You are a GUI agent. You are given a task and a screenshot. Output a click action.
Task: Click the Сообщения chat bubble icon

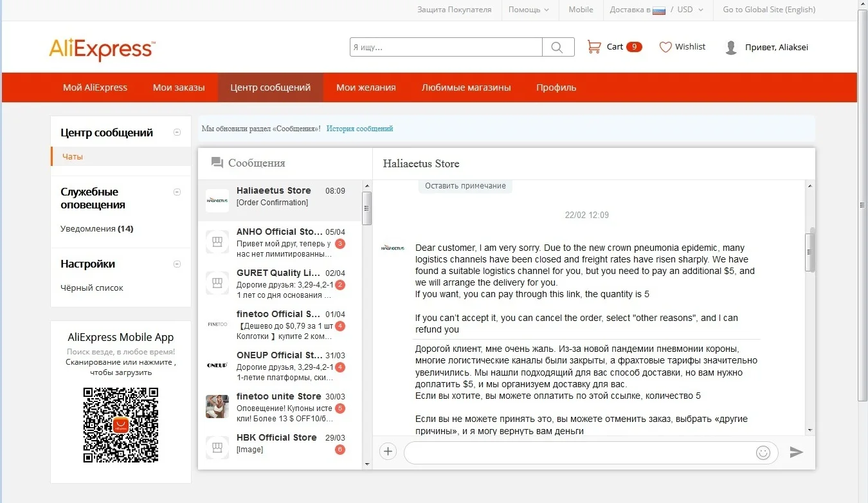pos(217,163)
